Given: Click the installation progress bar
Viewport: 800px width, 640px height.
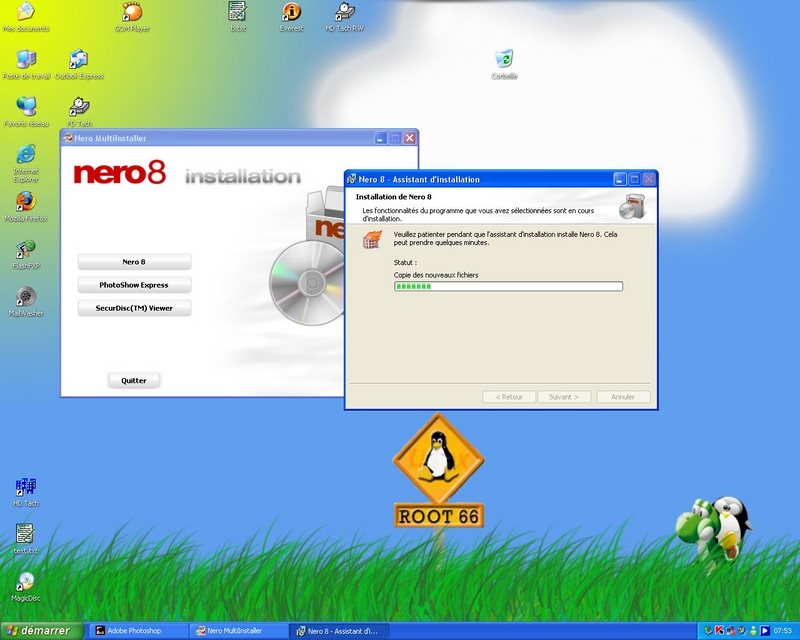Looking at the screenshot, I should [x=508, y=286].
